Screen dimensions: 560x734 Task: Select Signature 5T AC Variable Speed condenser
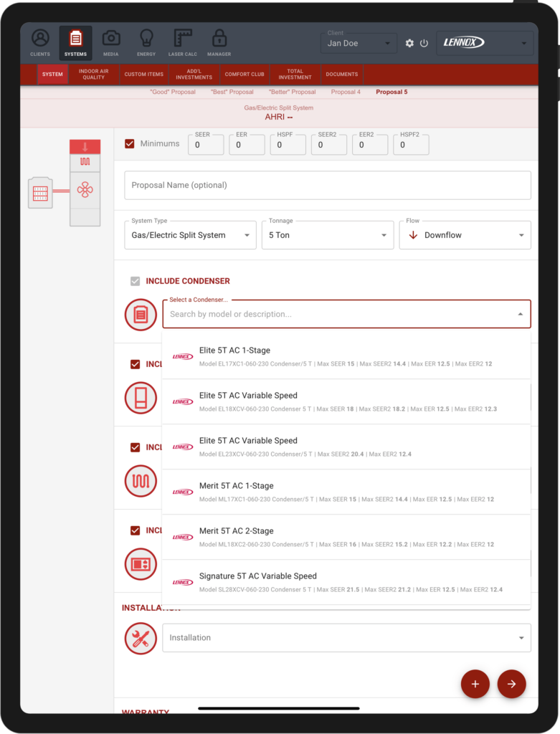[346, 582]
